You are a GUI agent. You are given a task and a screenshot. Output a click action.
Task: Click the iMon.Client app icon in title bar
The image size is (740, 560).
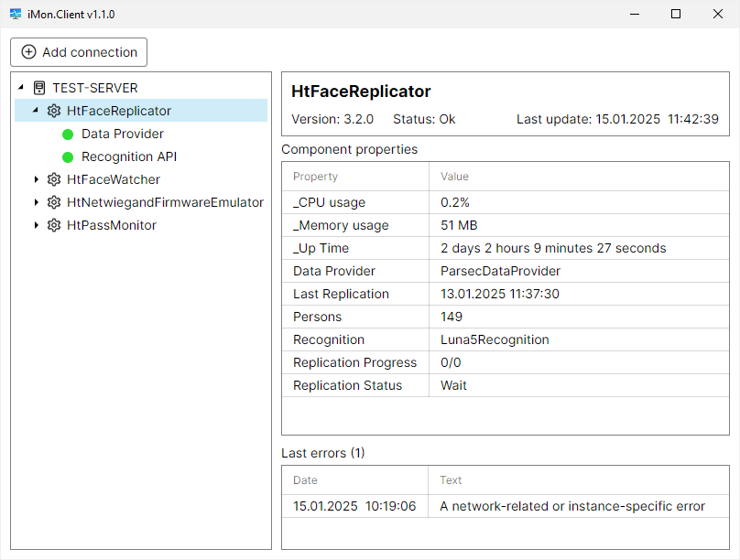[16, 15]
